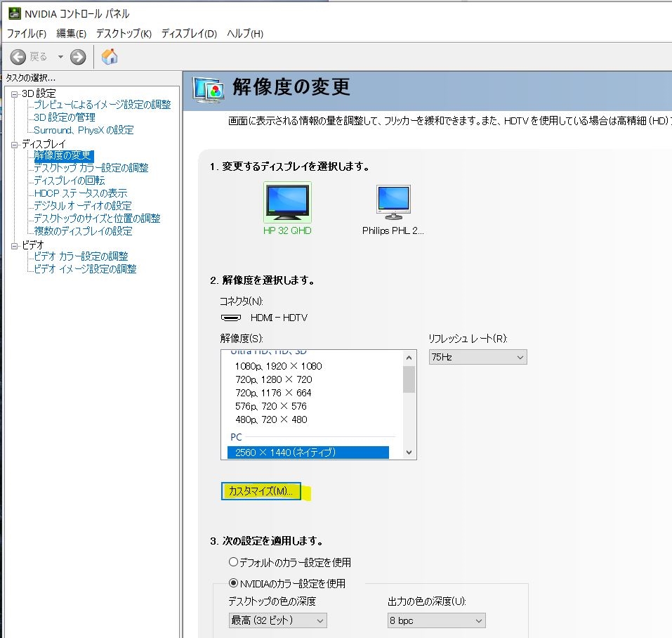Open HDCP ステータスの表示
Viewport: 672px width, 638px height.
[x=81, y=193]
